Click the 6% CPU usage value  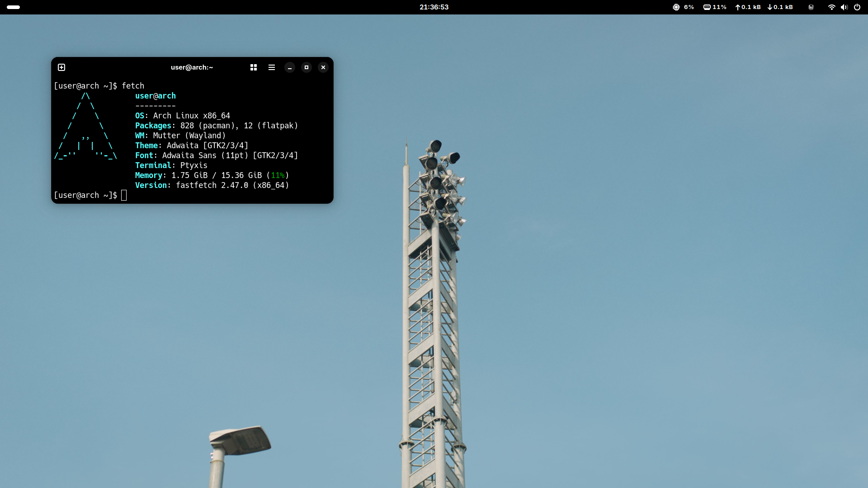pyautogui.click(x=689, y=7)
